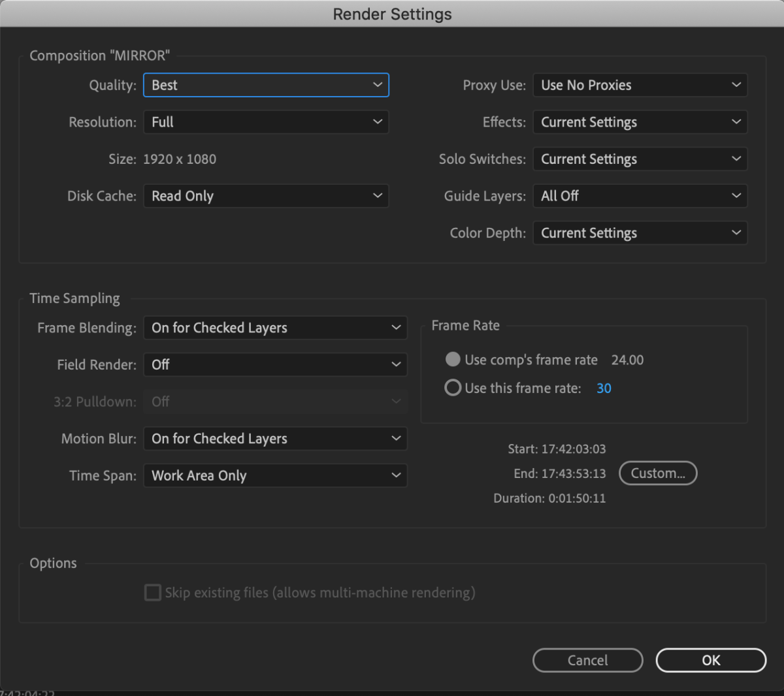Open the Field Render dropdown

click(275, 364)
